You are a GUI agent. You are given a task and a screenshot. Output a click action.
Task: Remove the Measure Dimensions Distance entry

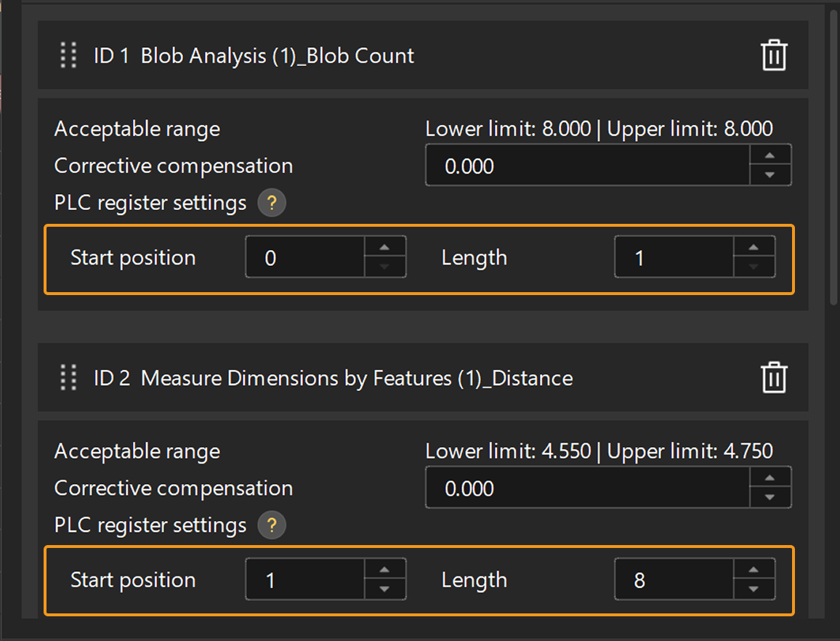[773, 377]
